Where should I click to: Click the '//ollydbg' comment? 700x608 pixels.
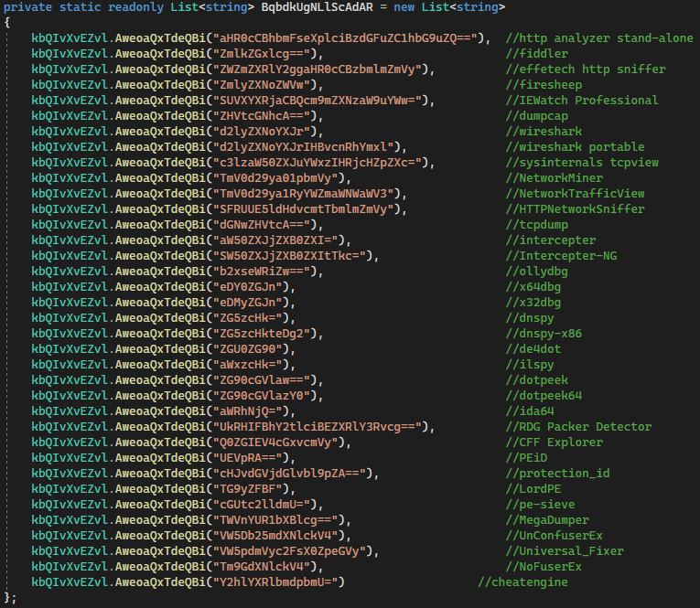tap(537, 272)
